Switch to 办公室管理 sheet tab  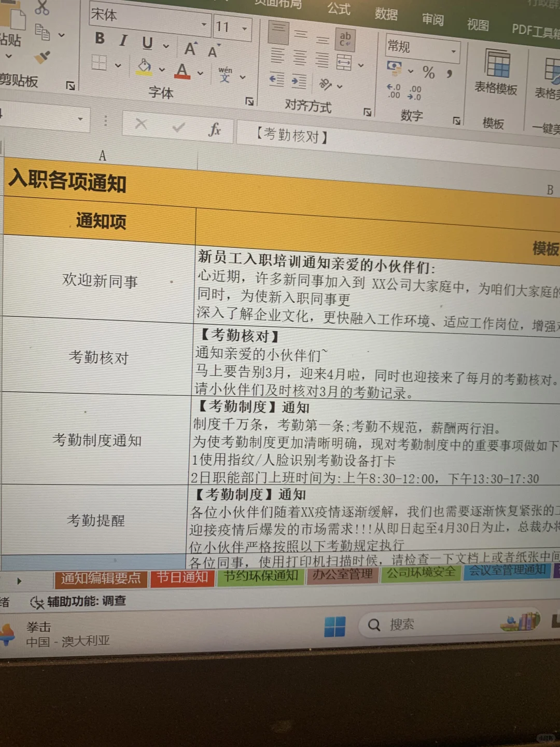342,574
